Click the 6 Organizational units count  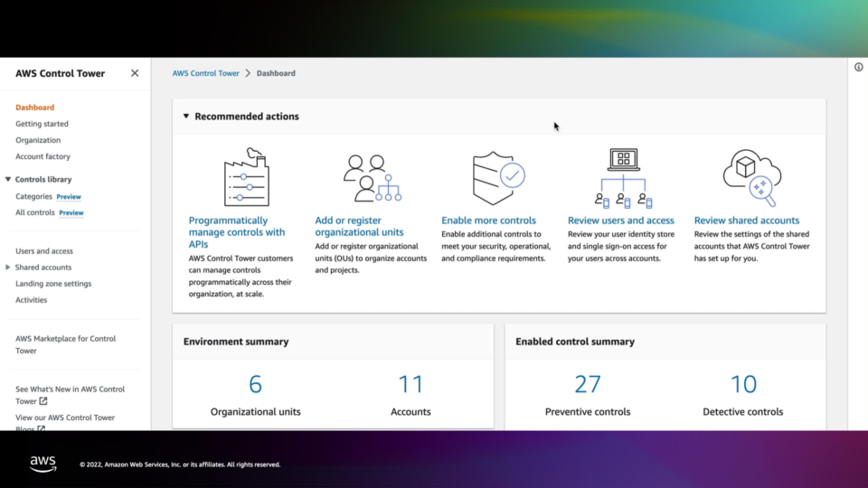pyautogui.click(x=255, y=384)
